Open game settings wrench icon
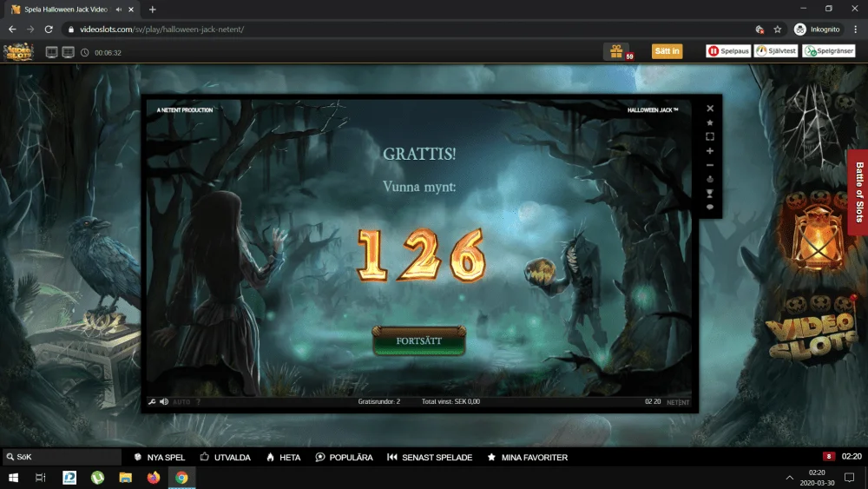This screenshot has height=489, width=868. point(152,401)
